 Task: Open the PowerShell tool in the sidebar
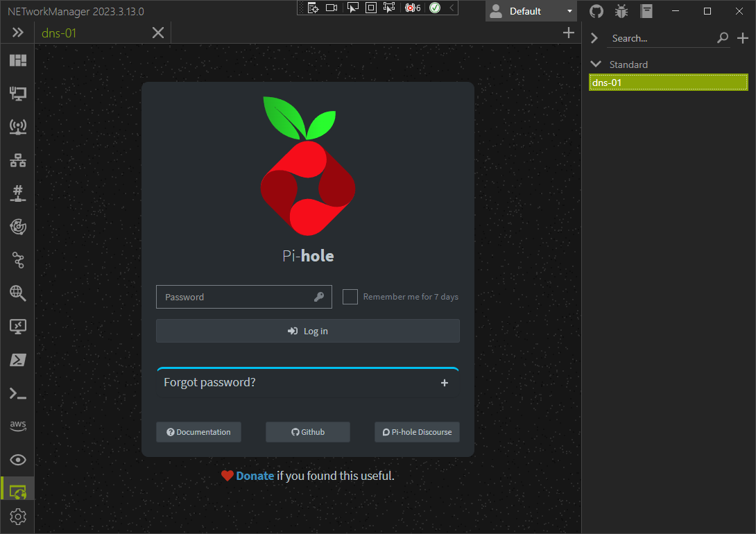click(18, 360)
